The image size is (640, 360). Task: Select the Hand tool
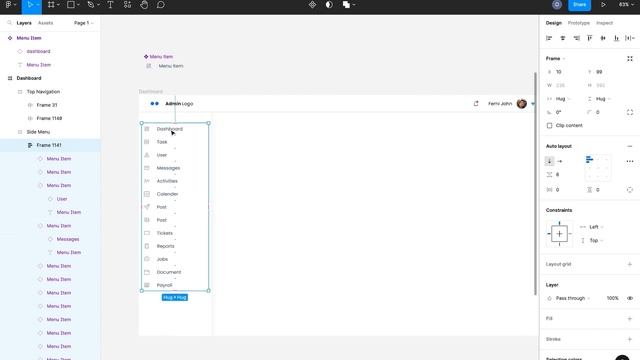pos(144,5)
